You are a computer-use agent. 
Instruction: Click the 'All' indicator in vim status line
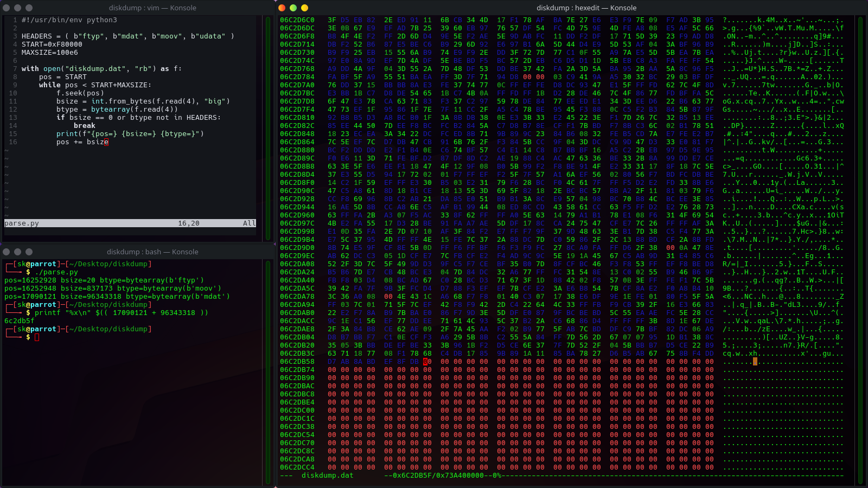tap(250, 223)
